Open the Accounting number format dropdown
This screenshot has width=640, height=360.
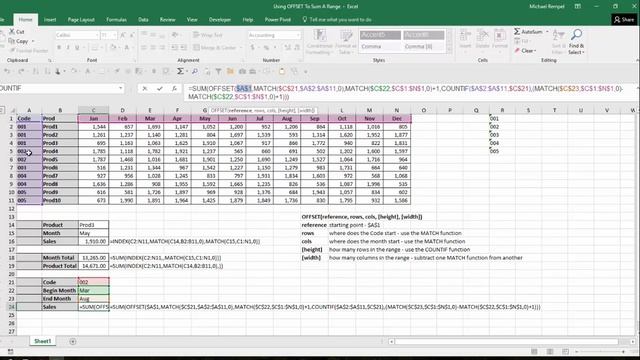pyautogui.click(x=298, y=36)
